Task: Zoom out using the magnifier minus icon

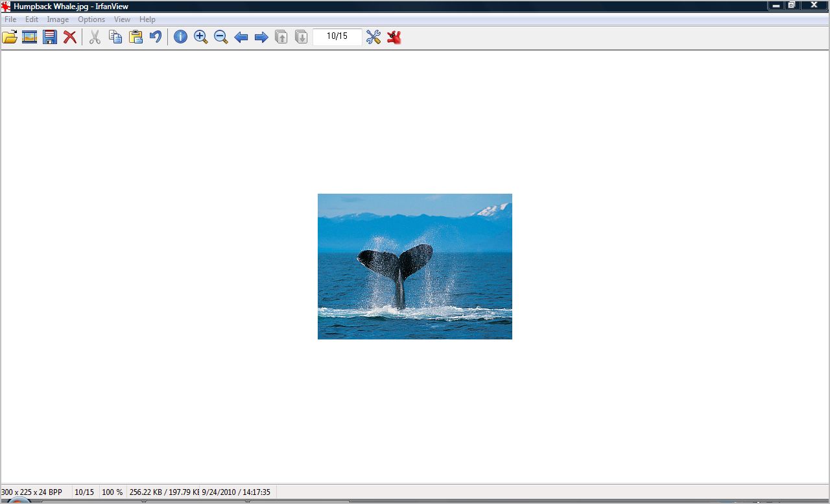Action: 221,37
